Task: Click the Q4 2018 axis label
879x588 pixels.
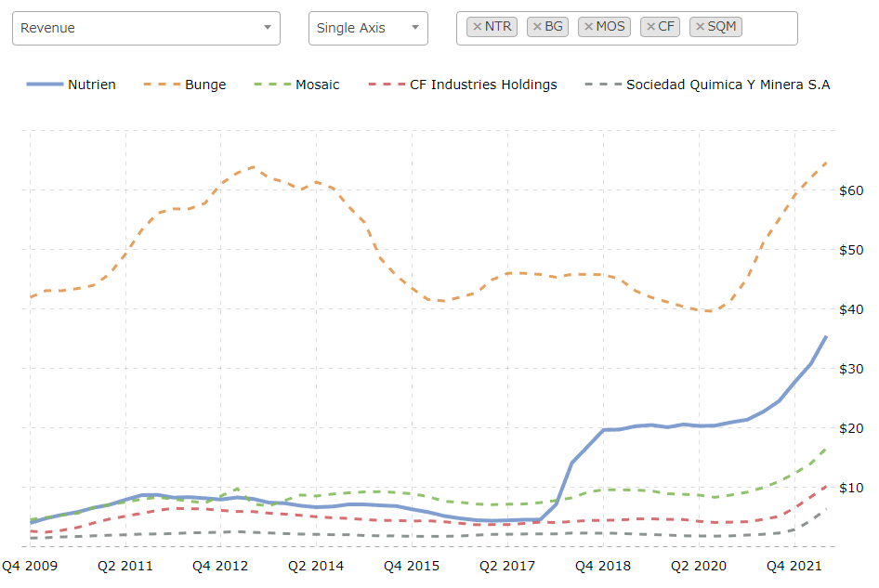Action: [x=603, y=566]
